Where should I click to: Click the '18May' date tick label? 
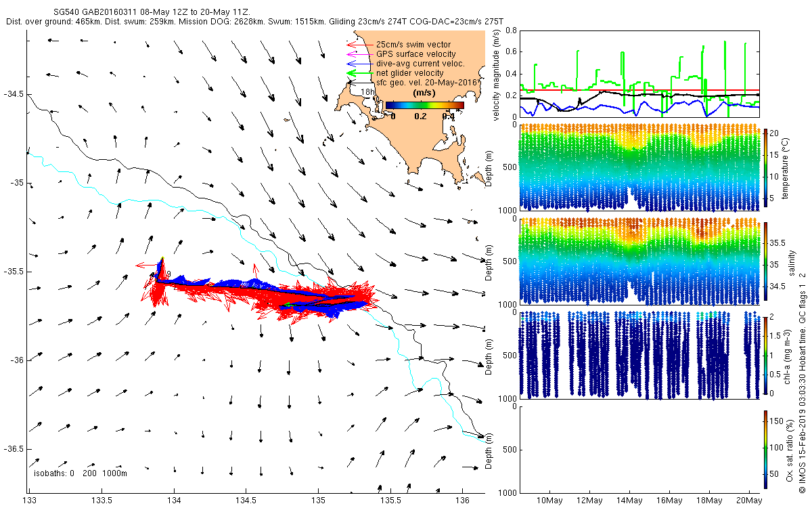tap(710, 501)
